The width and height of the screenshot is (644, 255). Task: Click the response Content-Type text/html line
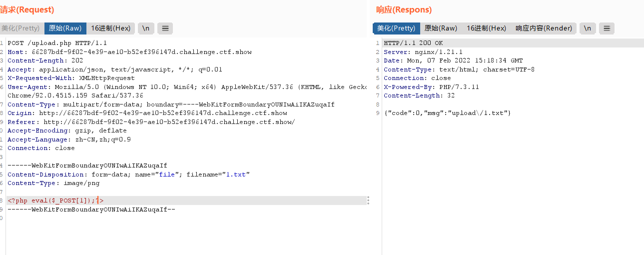[x=459, y=69]
